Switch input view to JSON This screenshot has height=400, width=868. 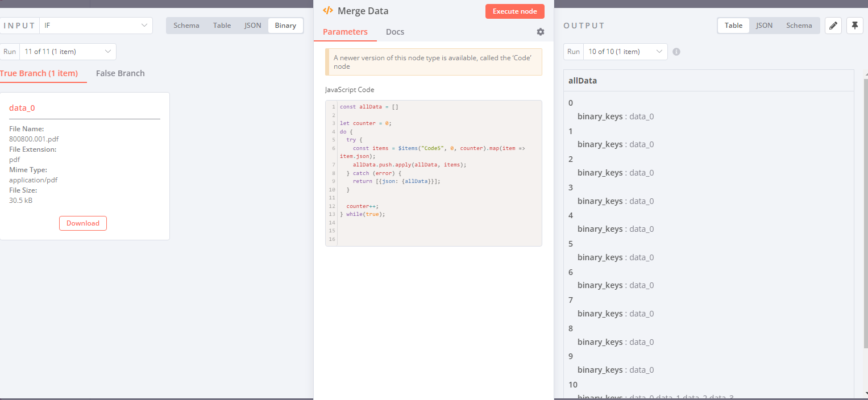click(253, 26)
